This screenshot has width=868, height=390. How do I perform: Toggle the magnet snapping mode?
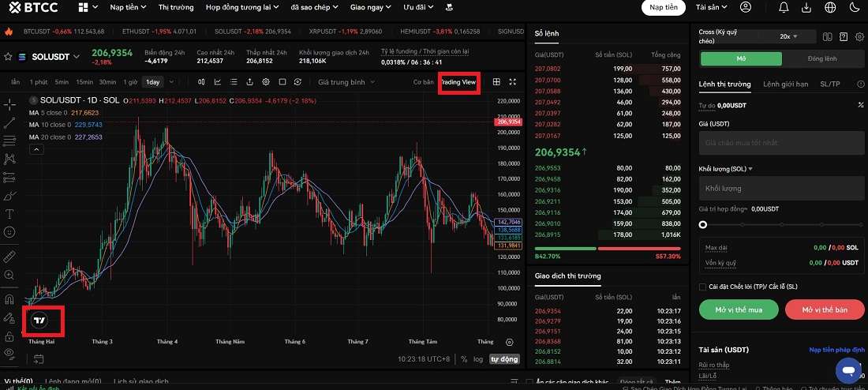(x=9, y=300)
